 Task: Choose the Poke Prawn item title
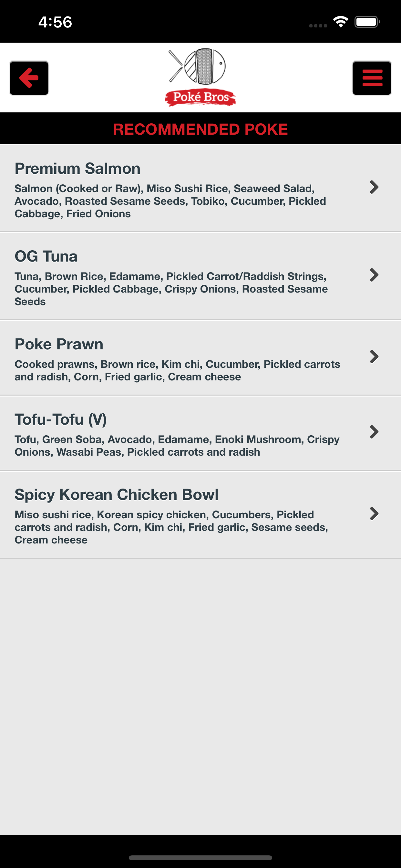pos(59,344)
